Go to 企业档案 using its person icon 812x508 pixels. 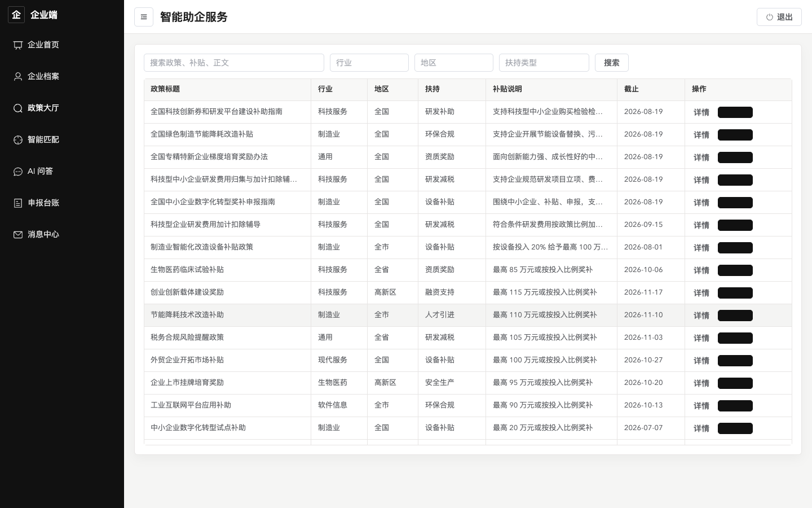point(18,77)
